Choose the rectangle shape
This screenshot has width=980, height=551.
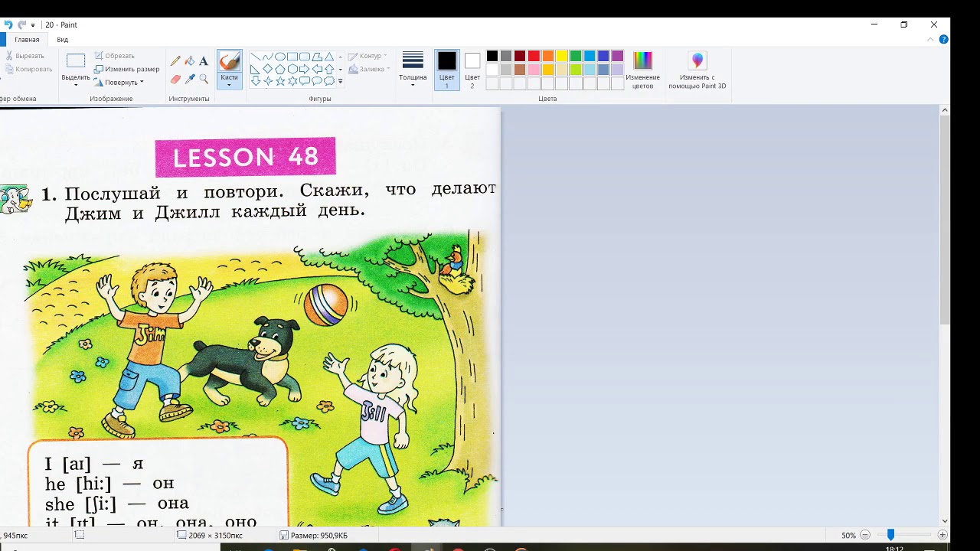click(x=292, y=57)
